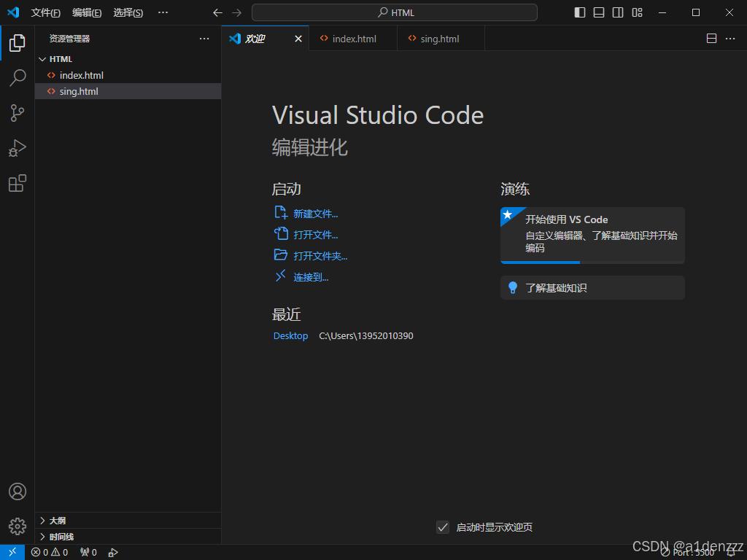Toggle primary side bar layout icon
This screenshot has height=560, width=747.
(580, 13)
